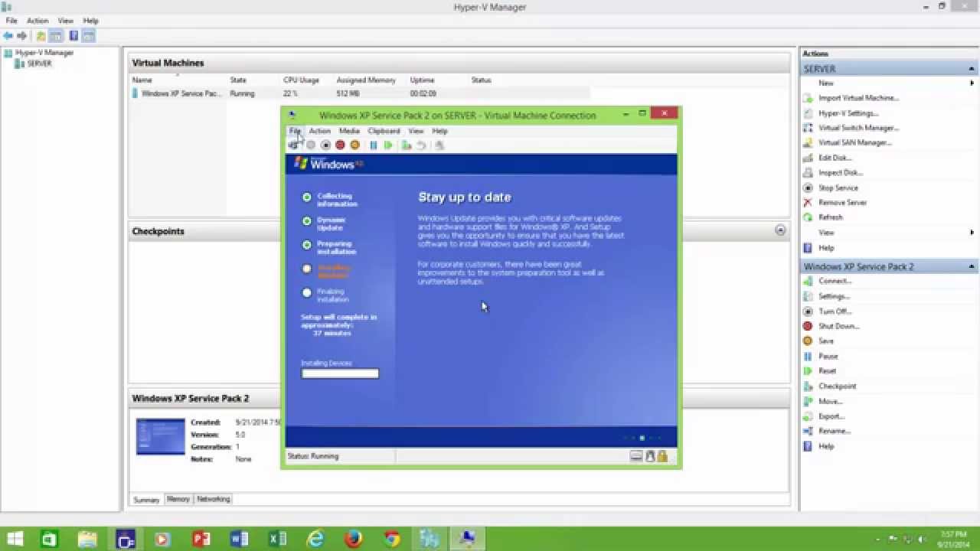Collapse the Checkpoints panel
Viewport: 980px width, 551px height.
coord(780,230)
